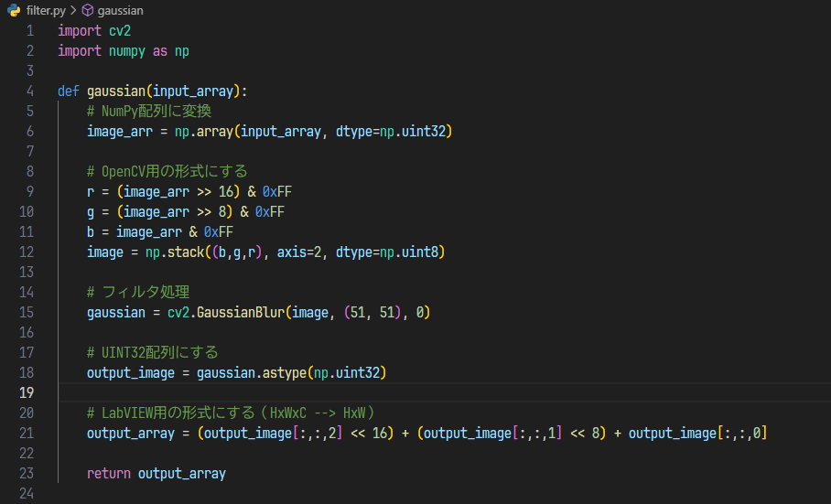Click output_image variable on line 18

(131, 372)
